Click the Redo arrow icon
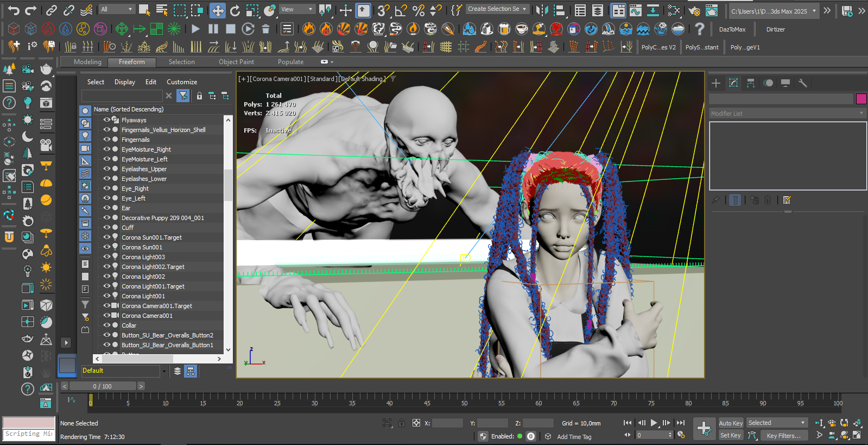The width and height of the screenshot is (868, 445). point(31,10)
